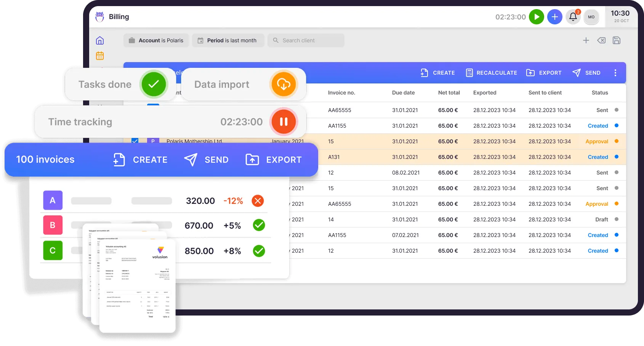Click the Create invoice icon in toolbar

(425, 72)
